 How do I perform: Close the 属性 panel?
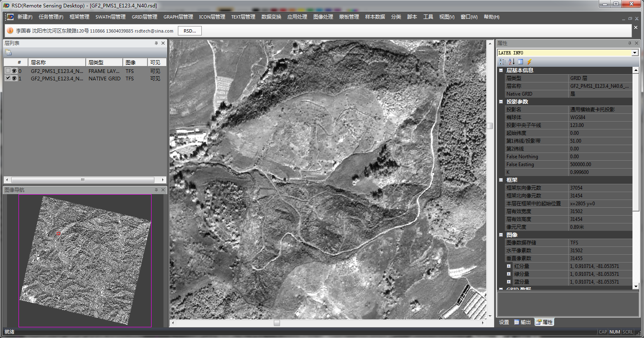pos(637,43)
